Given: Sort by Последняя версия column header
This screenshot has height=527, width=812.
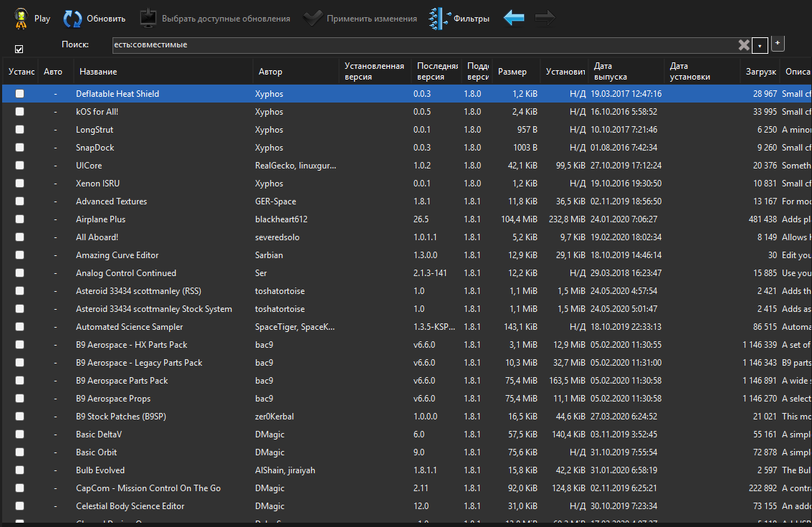Looking at the screenshot, I should [x=436, y=72].
